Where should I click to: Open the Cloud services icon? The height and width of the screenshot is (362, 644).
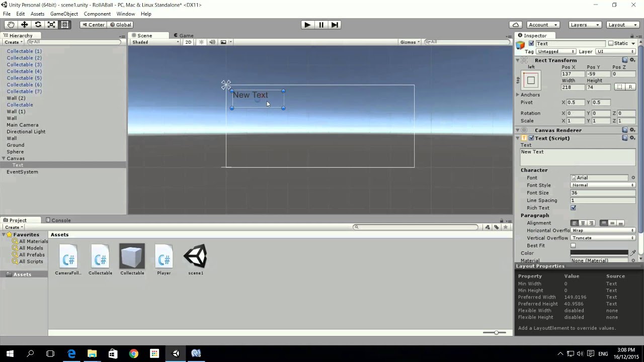pyautogui.click(x=516, y=25)
